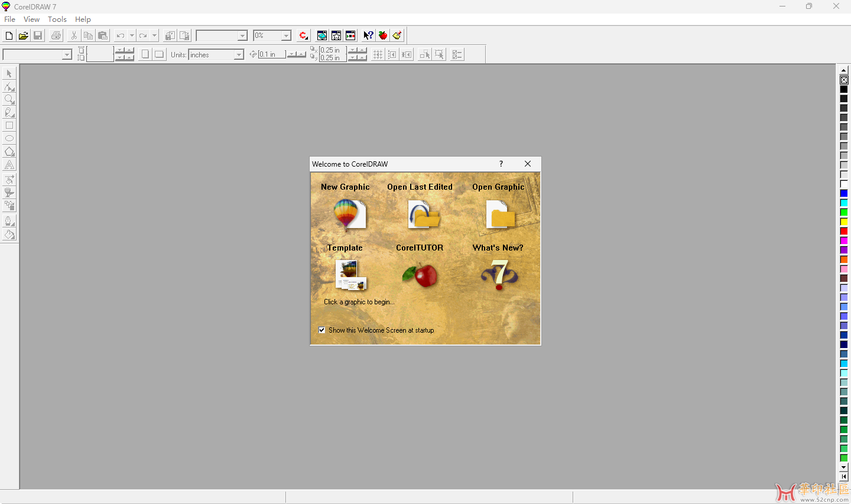Click the Cut scissors icon

(74, 35)
